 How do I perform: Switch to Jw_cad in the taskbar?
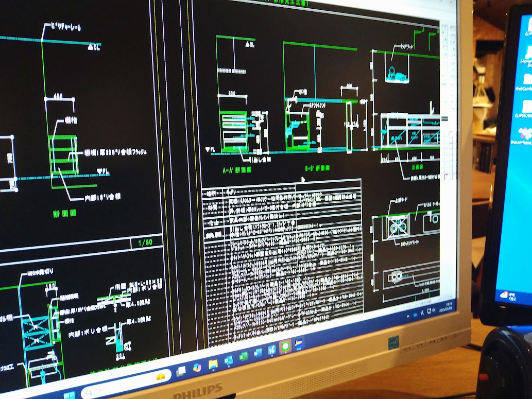click(299, 343)
